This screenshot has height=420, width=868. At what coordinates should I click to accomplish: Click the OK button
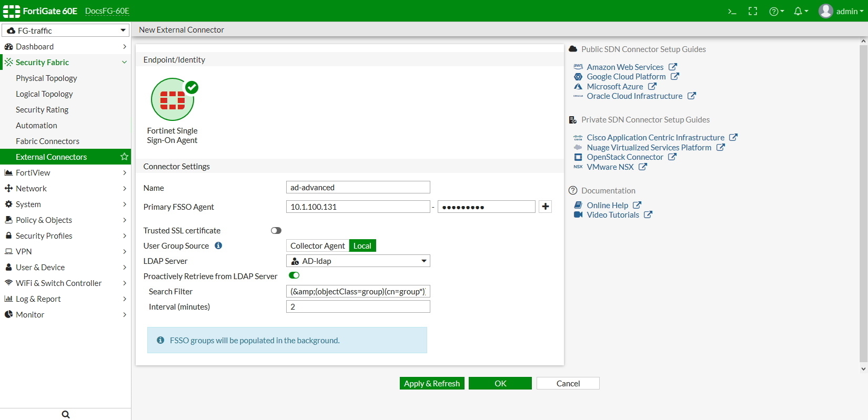[x=500, y=383]
